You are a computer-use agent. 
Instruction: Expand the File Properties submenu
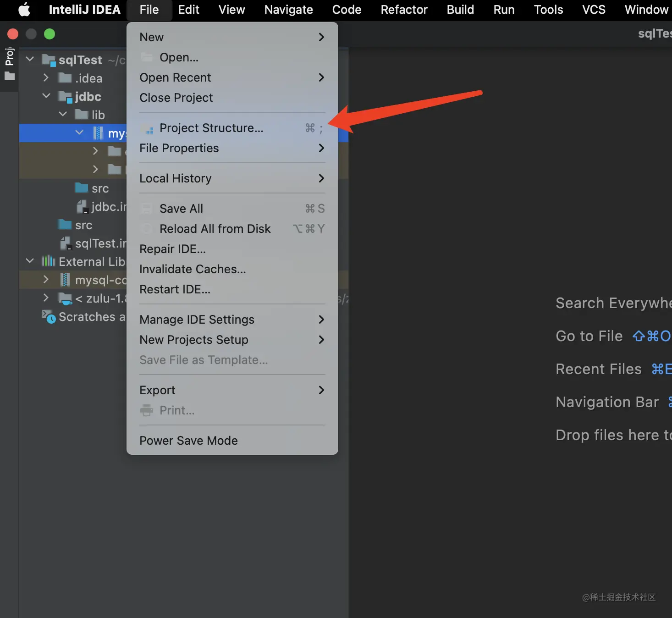[x=232, y=148]
